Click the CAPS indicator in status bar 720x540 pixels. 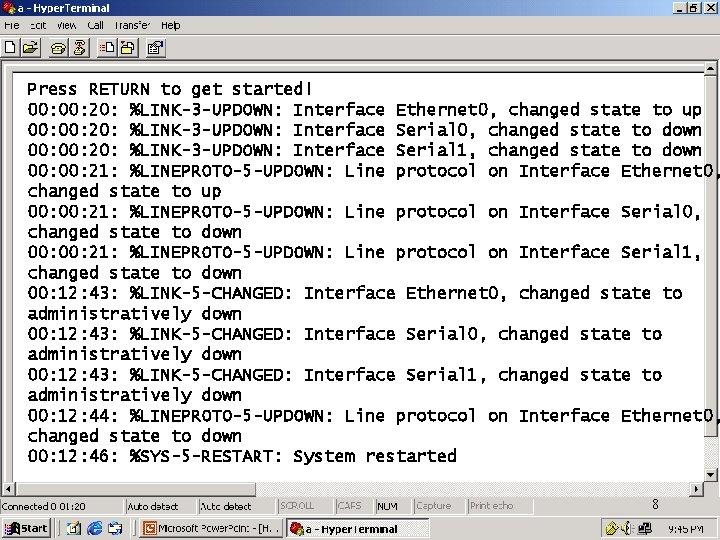click(349, 506)
